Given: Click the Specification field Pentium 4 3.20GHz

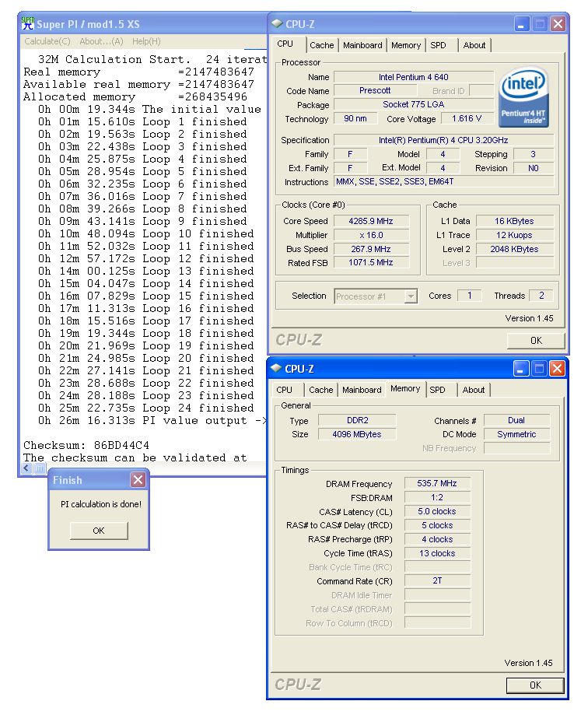Looking at the screenshot, I should (x=443, y=140).
